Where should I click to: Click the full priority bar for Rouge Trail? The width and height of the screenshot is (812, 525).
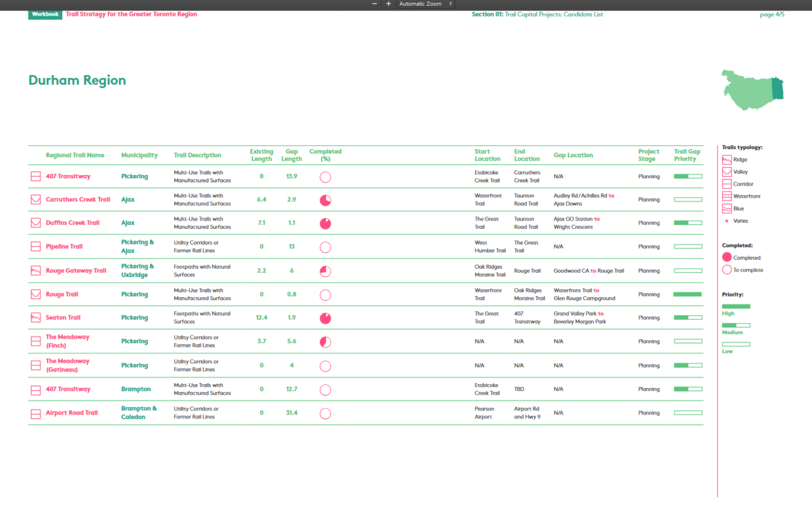688,294
